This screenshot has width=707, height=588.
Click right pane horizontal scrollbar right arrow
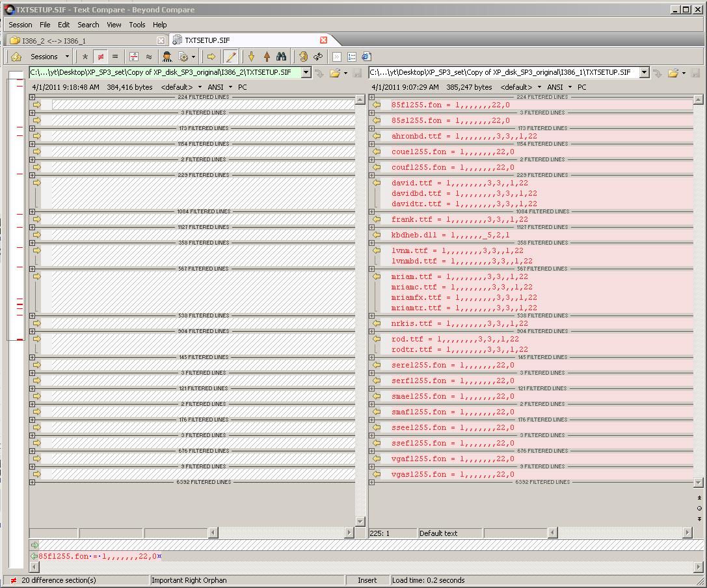(x=687, y=533)
